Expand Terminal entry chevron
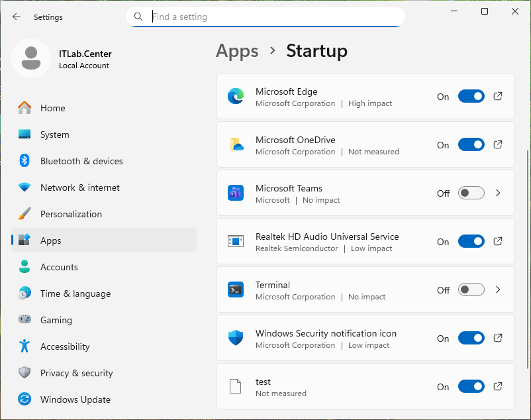This screenshot has width=531, height=420. (x=499, y=289)
